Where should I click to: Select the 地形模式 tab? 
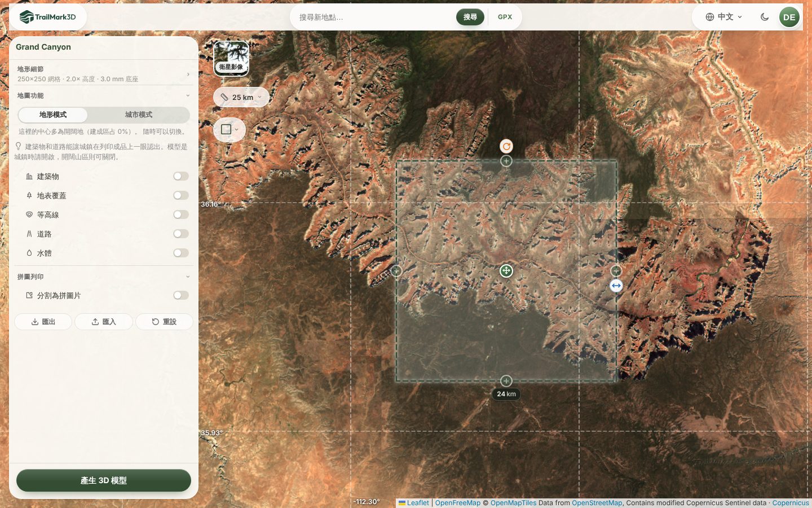coord(53,115)
